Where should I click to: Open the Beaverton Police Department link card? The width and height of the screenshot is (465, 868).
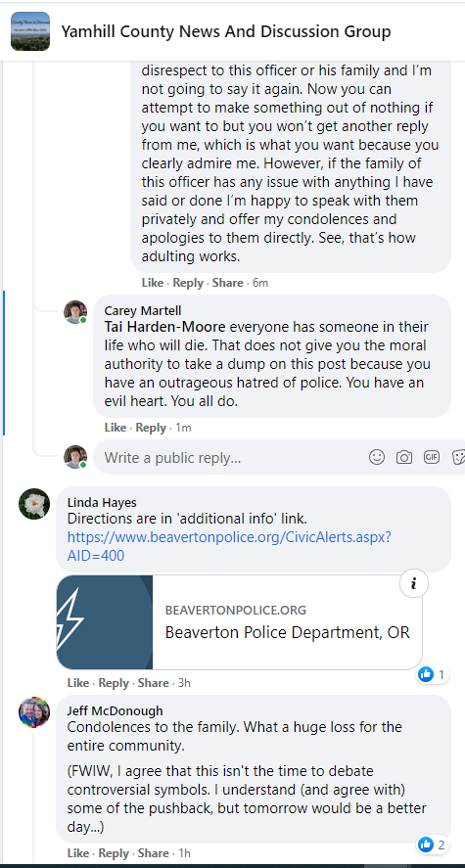pyautogui.click(x=239, y=622)
